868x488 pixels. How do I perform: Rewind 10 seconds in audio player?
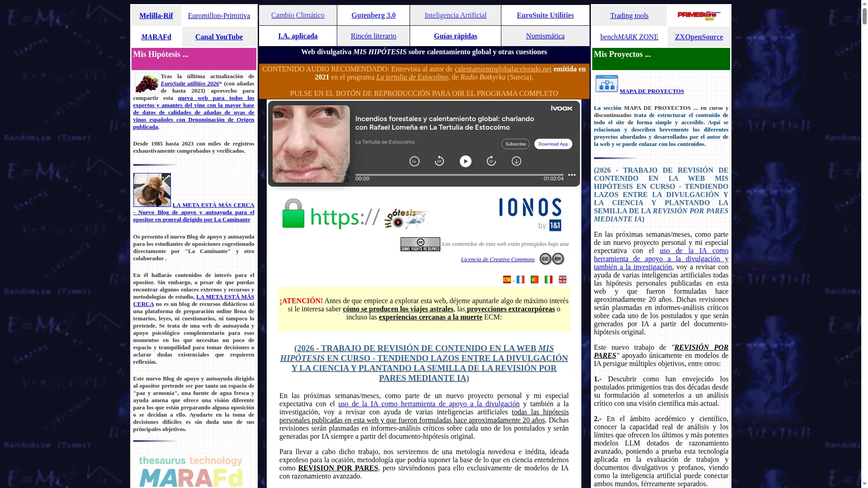tap(439, 161)
